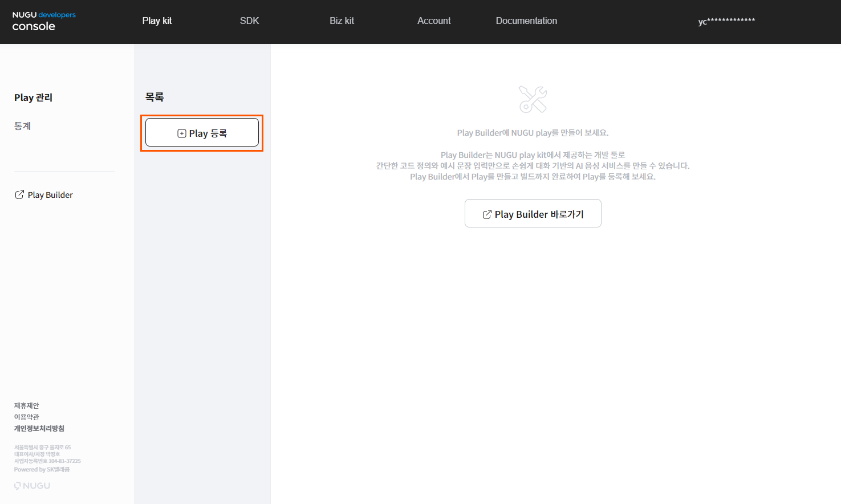The image size is (841, 504).
Task: Open the Documentation page
Action: coord(526,21)
